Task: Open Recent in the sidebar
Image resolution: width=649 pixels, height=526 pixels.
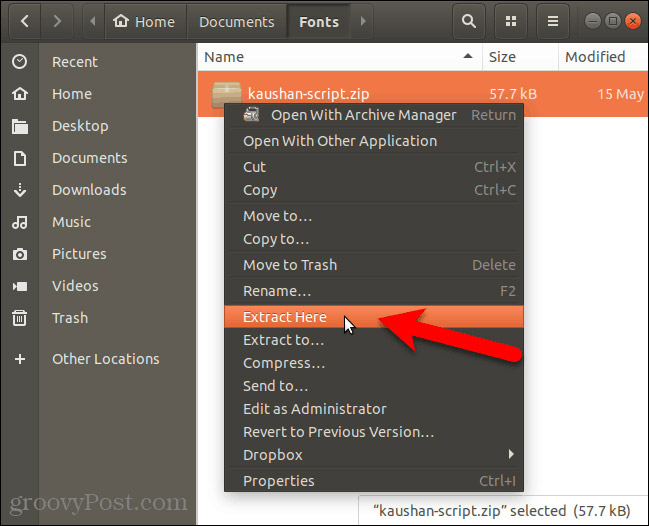Action: 75,62
